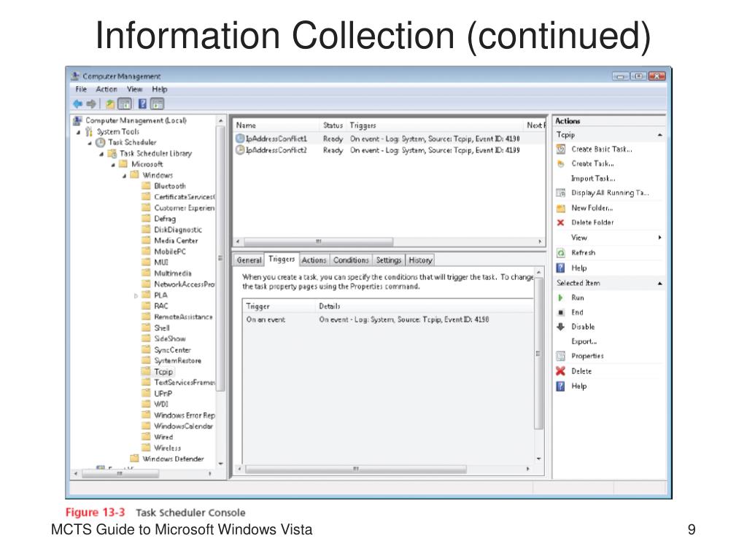Click the Task Scheduler clock icon

(101, 142)
